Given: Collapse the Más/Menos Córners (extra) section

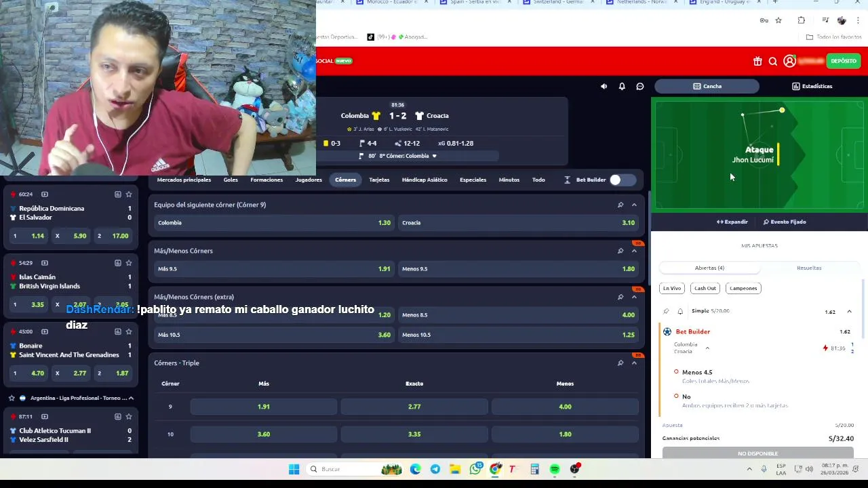Looking at the screenshot, I should tap(634, 297).
